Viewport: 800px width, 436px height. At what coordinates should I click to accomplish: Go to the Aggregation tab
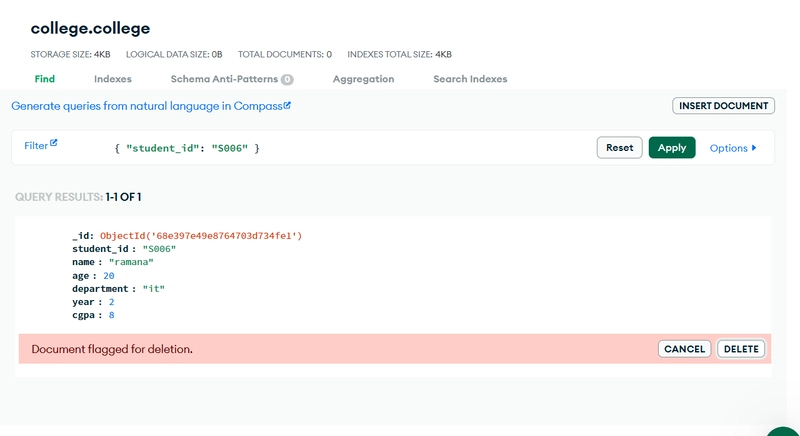(x=363, y=79)
